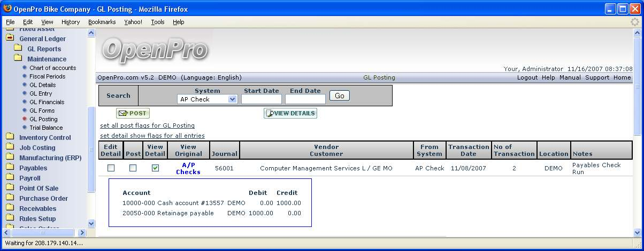644x251 pixels.
Task: Click the Inventory Control folder icon
Action: pyautogui.click(x=10, y=137)
